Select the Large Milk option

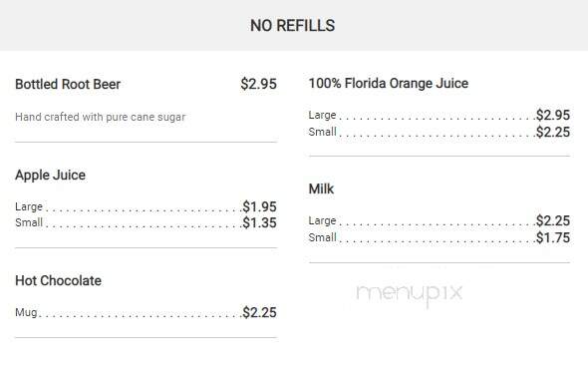pyautogui.click(x=440, y=220)
